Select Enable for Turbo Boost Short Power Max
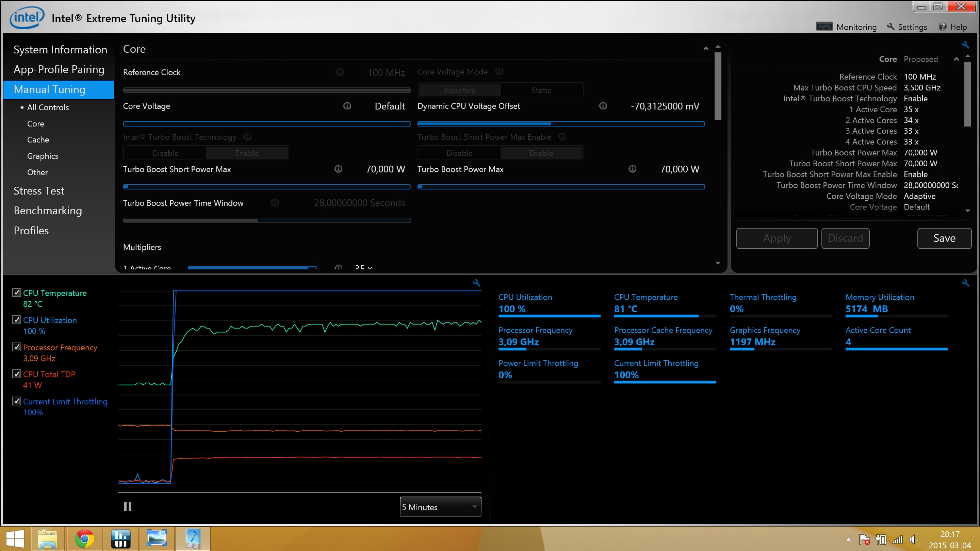 pyautogui.click(x=541, y=153)
